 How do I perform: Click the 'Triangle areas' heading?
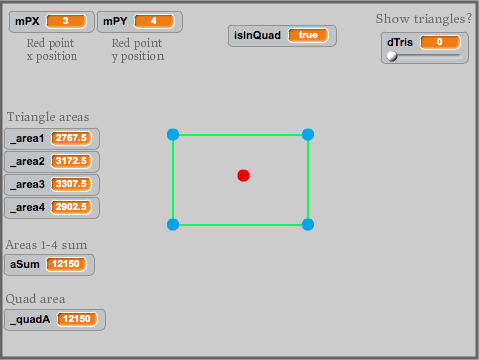(x=48, y=117)
